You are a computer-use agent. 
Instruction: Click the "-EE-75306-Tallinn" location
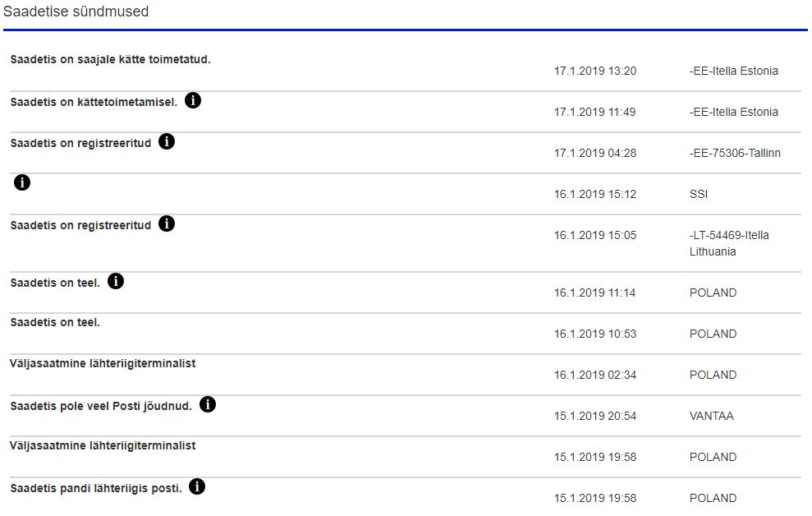coord(735,154)
